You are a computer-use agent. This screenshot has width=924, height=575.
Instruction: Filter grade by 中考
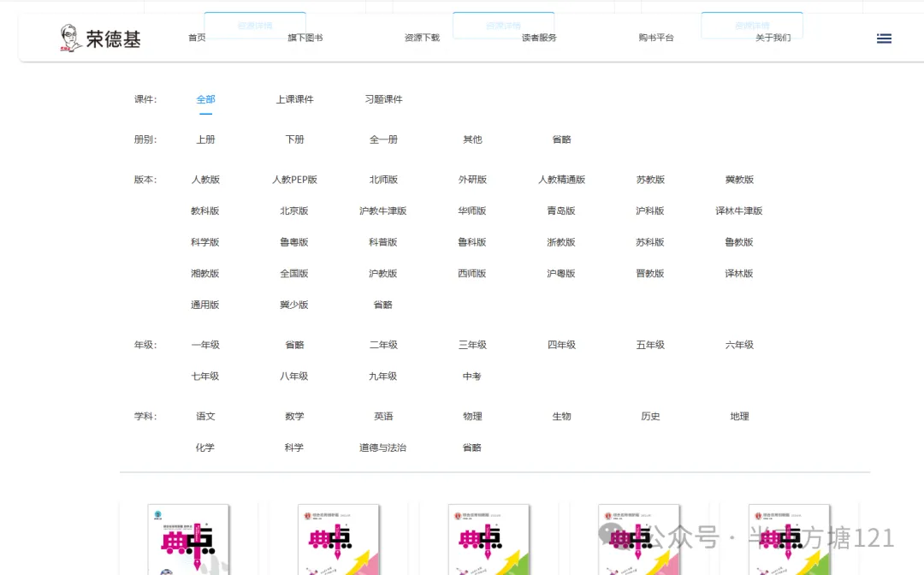click(x=472, y=376)
